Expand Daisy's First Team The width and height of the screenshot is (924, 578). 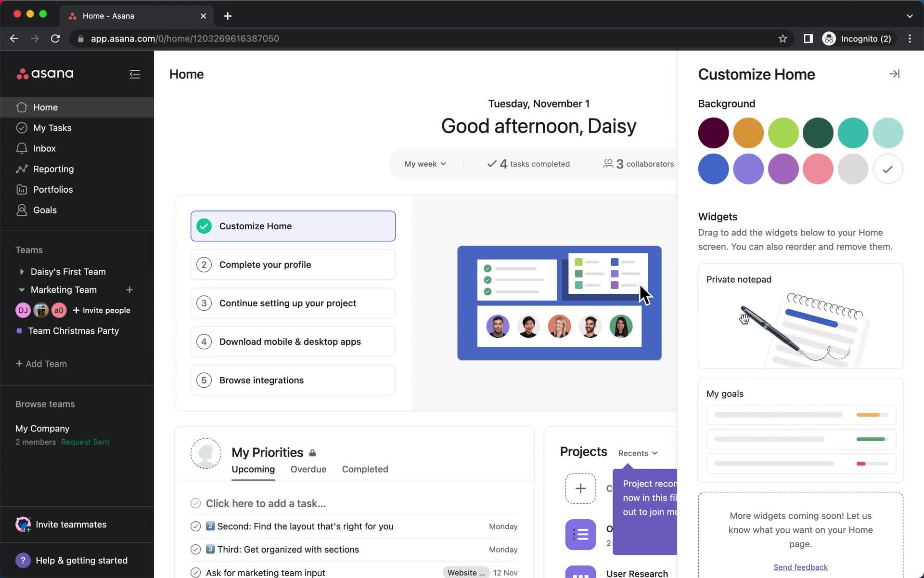coord(22,272)
